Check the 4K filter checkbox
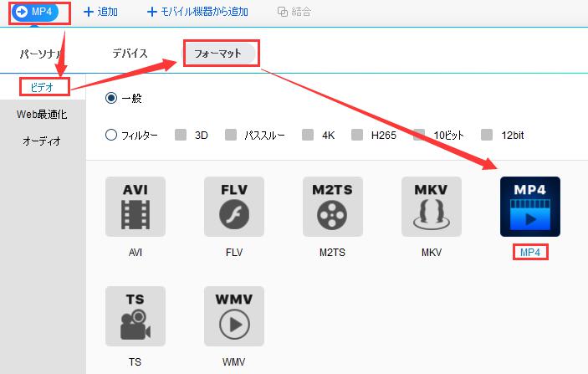The height and width of the screenshot is (374, 588). pos(308,135)
